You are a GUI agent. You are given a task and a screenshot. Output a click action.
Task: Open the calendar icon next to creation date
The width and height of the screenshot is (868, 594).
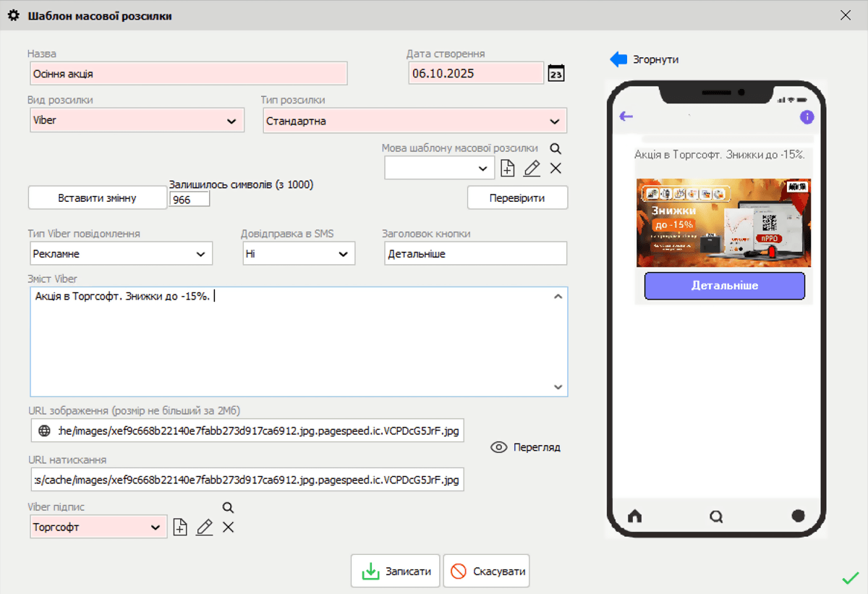pos(556,73)
